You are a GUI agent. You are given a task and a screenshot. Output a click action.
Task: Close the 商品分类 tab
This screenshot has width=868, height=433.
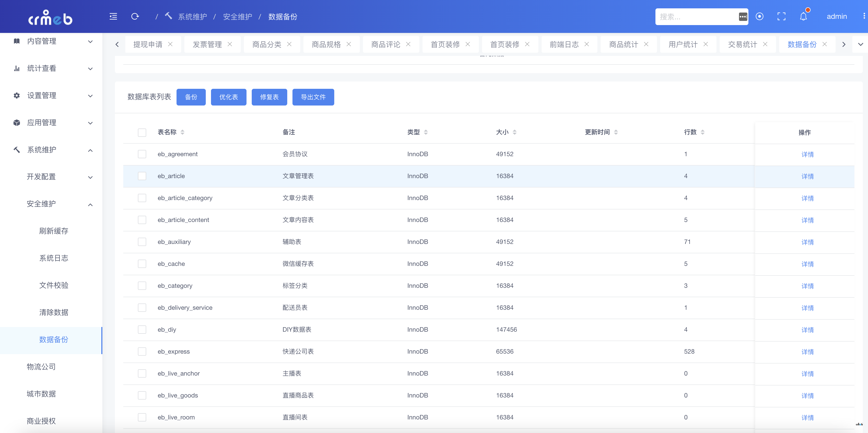(x=289, y=44)
